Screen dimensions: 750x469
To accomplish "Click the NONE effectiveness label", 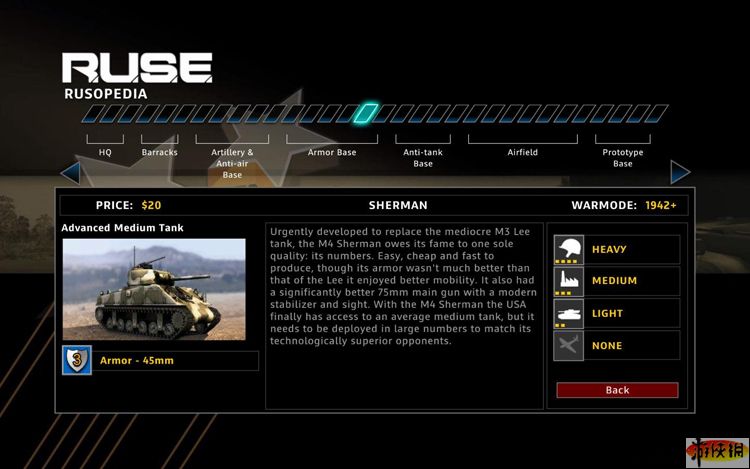I will [607, 346].
